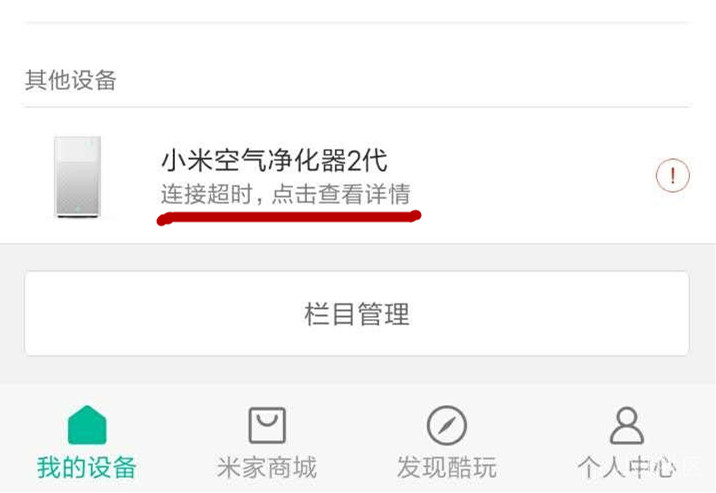Image resolution: width=716 pixels, height=493 pixels.
Task: Open 小米空气净化器2代 device title
Action: (x=274, y=161)
